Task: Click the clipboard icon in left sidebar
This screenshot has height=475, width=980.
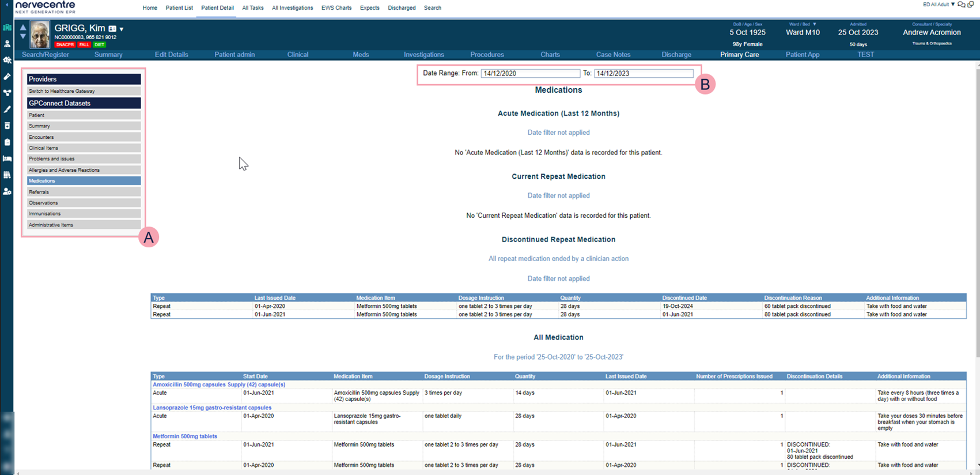Action: click(x=7, y=142)
